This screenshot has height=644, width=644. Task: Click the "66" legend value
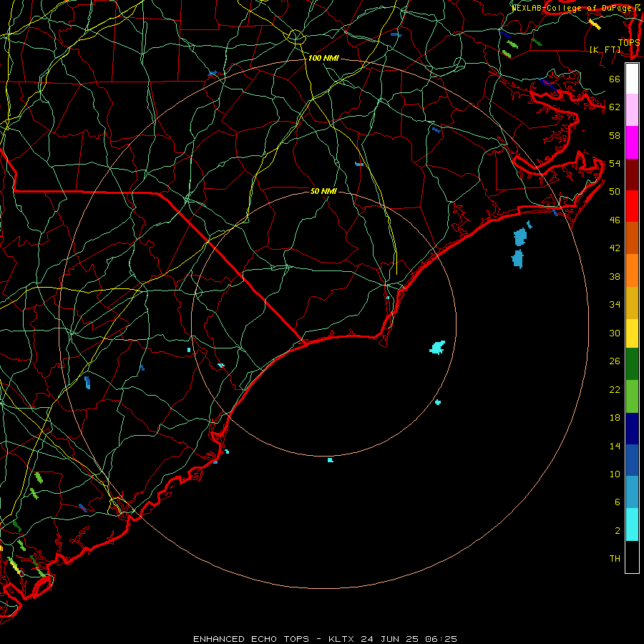point(615,79)
